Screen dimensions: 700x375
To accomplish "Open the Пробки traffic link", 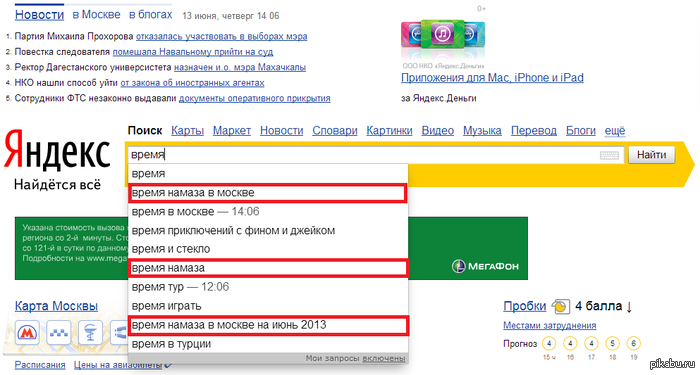I will click(x=525, y=306).
